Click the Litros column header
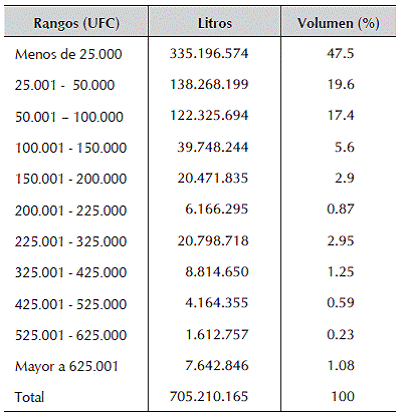The image size is (407, 419). point(215,23)
